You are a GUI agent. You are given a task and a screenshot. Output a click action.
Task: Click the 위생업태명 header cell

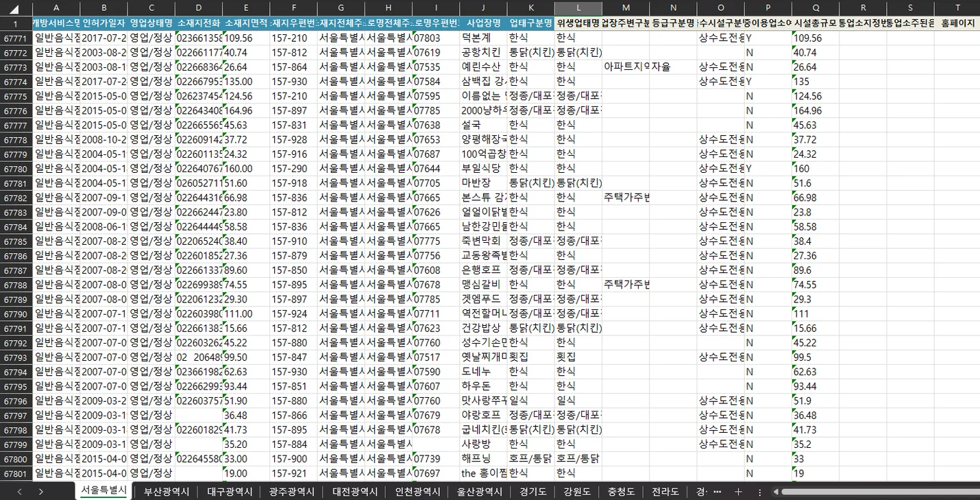point(578,23)
